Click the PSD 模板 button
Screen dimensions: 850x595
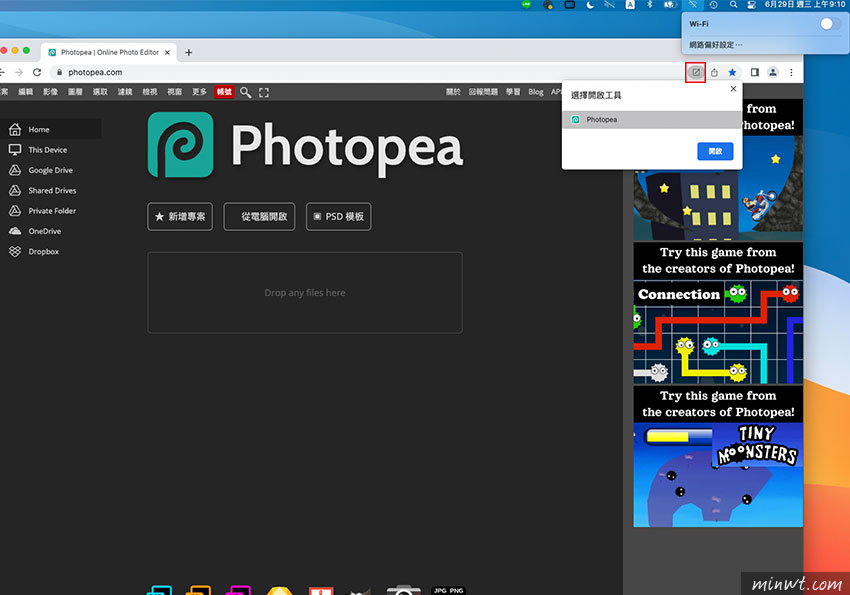coord(339,216)
